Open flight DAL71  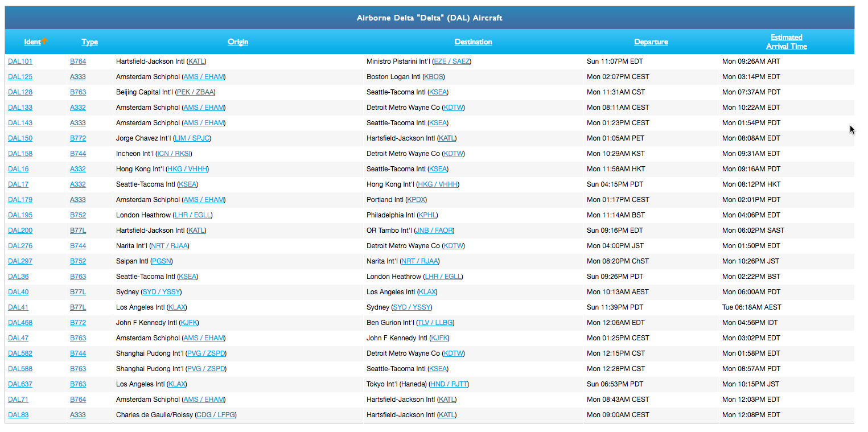[x=18, y=400]
